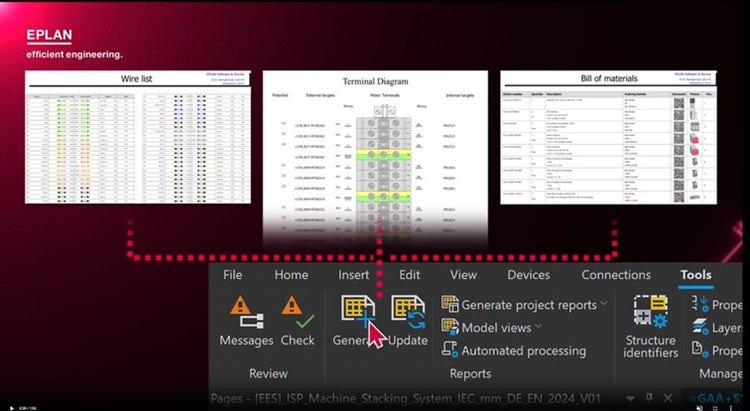Switch to the Home ribbon tab
This screenshot has height=411, width=750.
(291, 275)
